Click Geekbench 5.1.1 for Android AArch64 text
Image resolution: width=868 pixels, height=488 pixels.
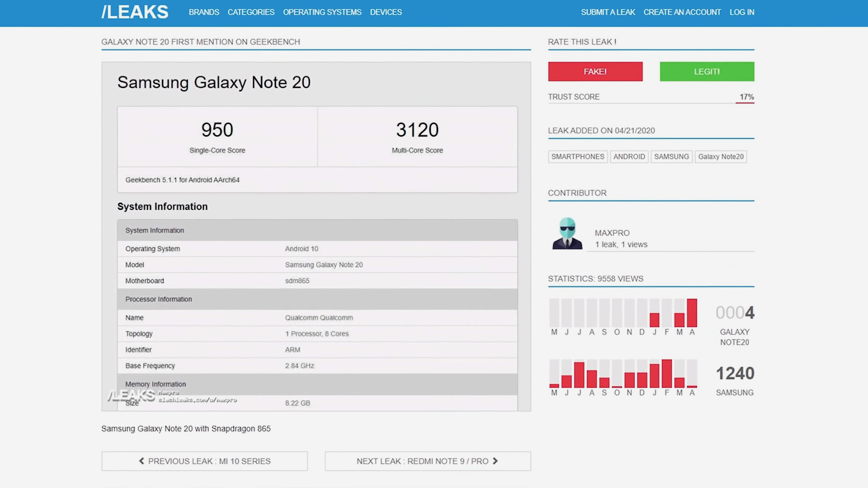tap(182, 180)
